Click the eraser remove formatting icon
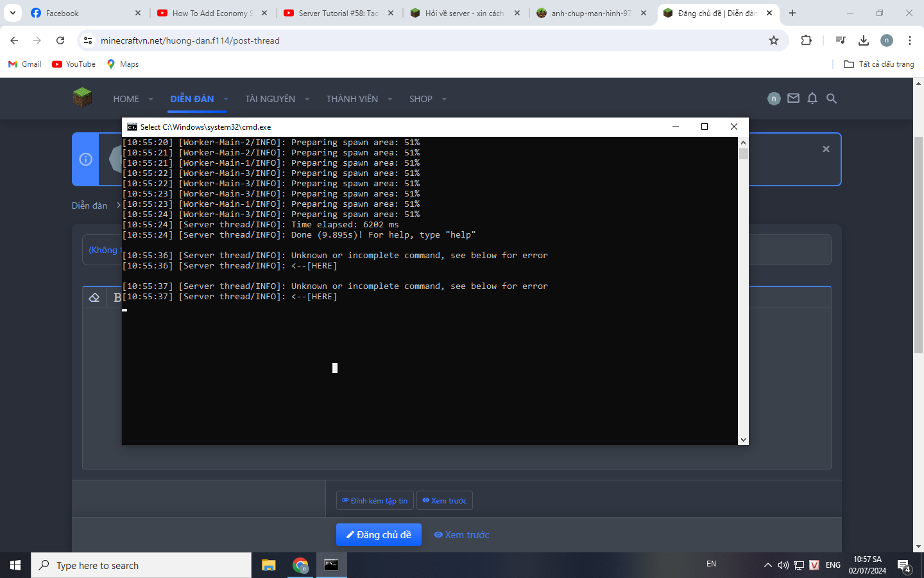 (94, 297)
